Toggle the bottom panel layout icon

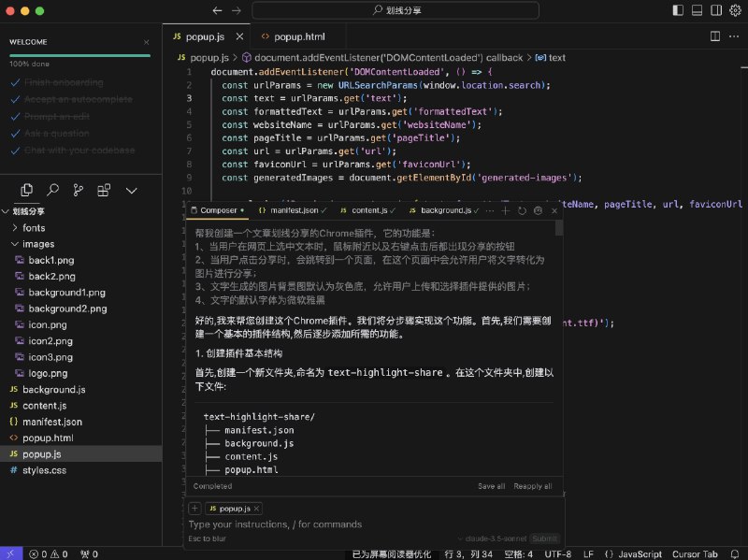[x=697, y=10]
